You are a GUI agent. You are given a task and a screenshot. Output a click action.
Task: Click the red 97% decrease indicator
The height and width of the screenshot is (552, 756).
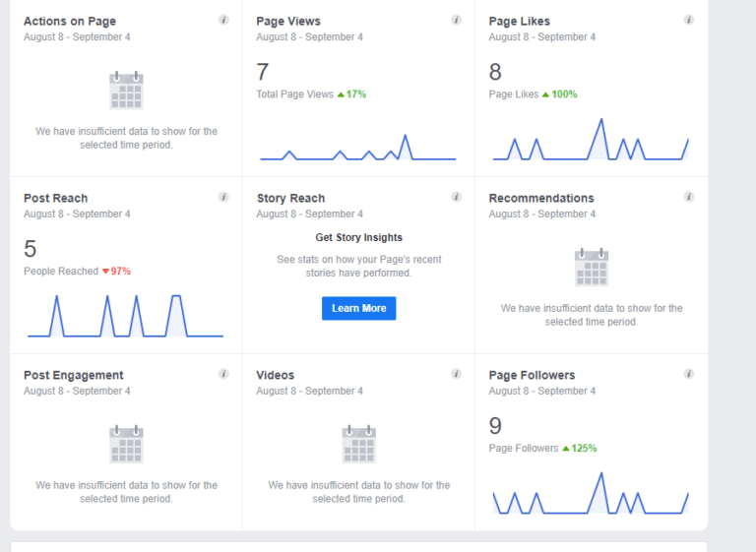(x=116, y=271)
